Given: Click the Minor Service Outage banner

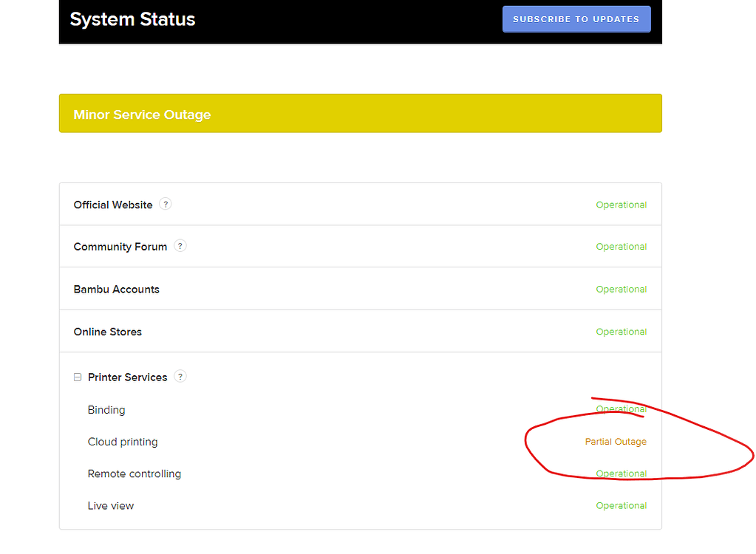Looking at the screenshot, I should pos(360,113).
